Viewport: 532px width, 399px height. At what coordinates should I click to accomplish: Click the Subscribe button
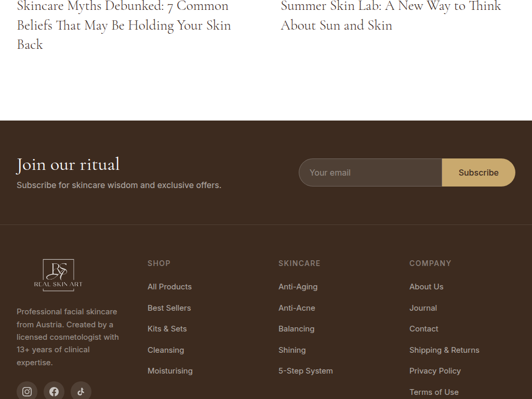pos(478,172)
